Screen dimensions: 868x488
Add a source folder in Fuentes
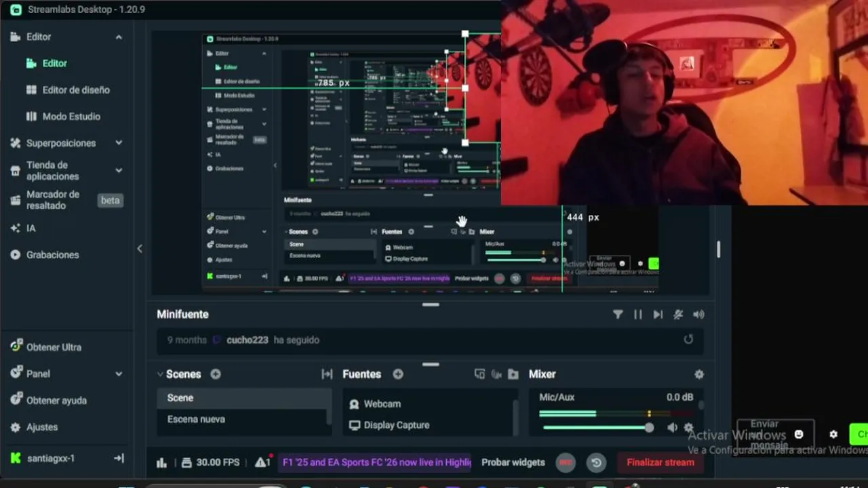pyautogui.click(x=513, y=374)
